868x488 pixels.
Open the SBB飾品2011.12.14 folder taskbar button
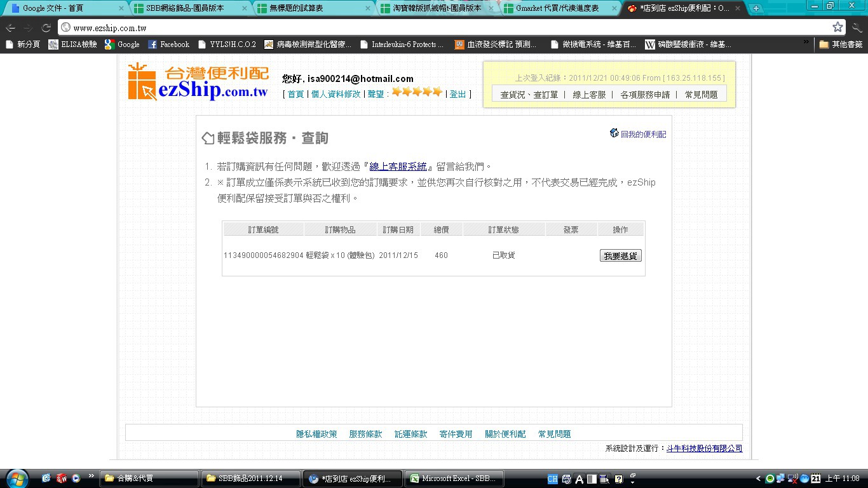250,478
